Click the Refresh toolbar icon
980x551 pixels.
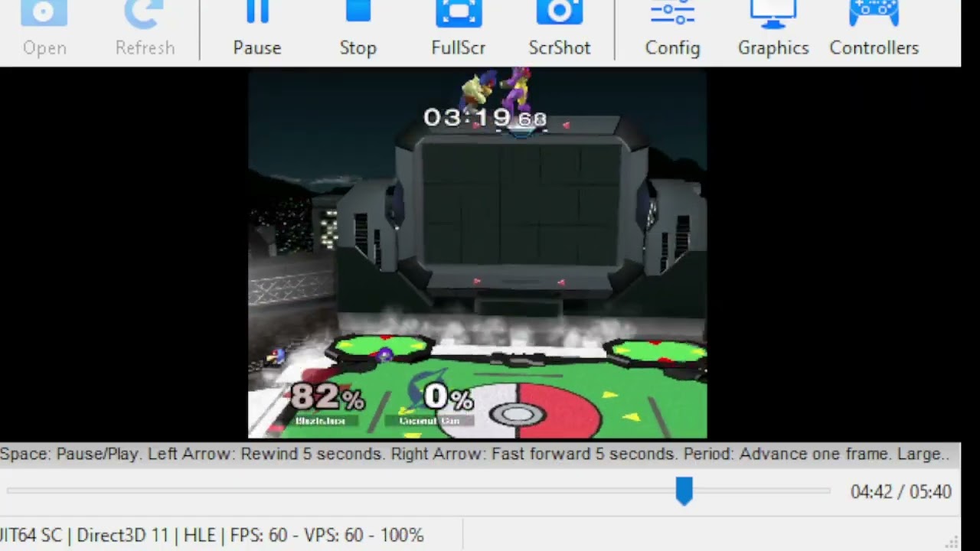click(x=145, y=29)
